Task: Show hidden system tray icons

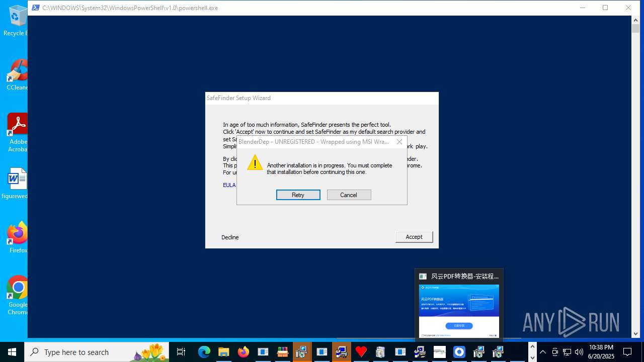Action: [542, 352]
